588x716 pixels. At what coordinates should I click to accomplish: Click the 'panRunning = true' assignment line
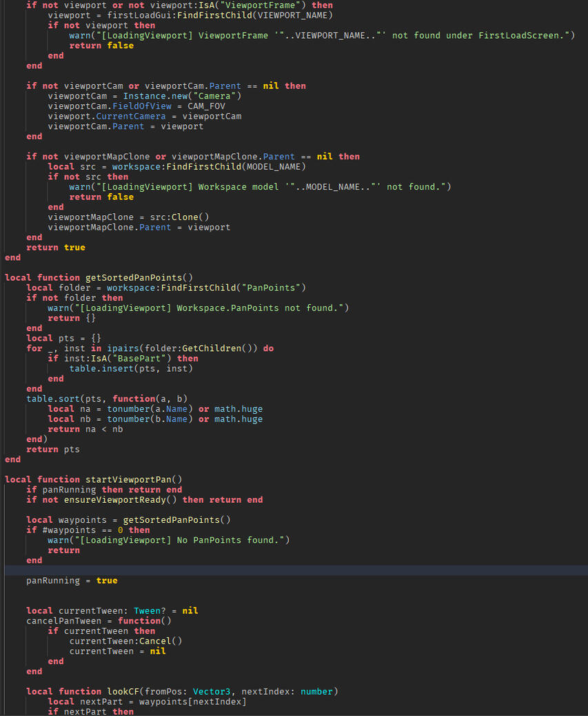pyautogui.click(x=72, y=581)
